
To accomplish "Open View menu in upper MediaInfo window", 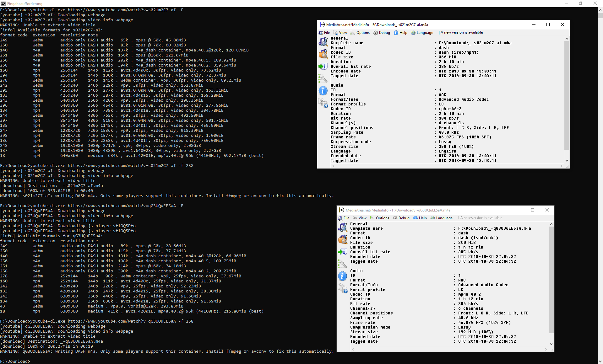I will (343, 33).
